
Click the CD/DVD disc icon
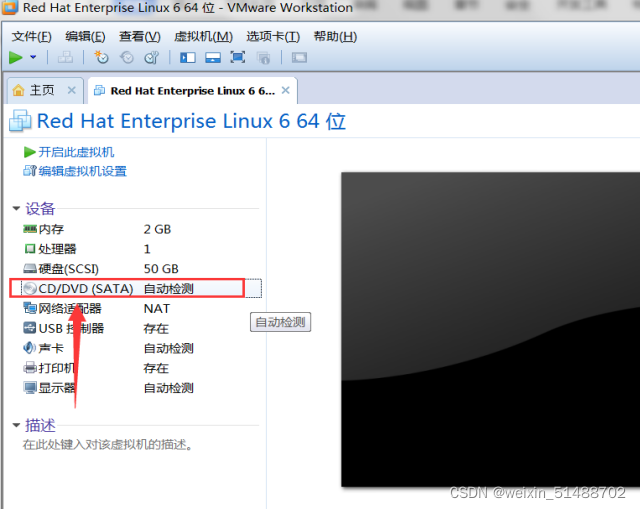(x=30, y=289)
